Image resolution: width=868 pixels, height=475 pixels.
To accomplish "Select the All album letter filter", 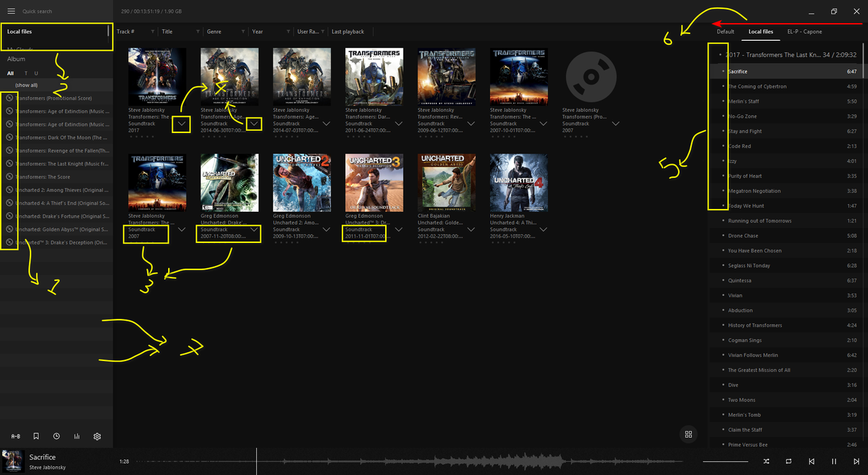I will click(11, 73).
